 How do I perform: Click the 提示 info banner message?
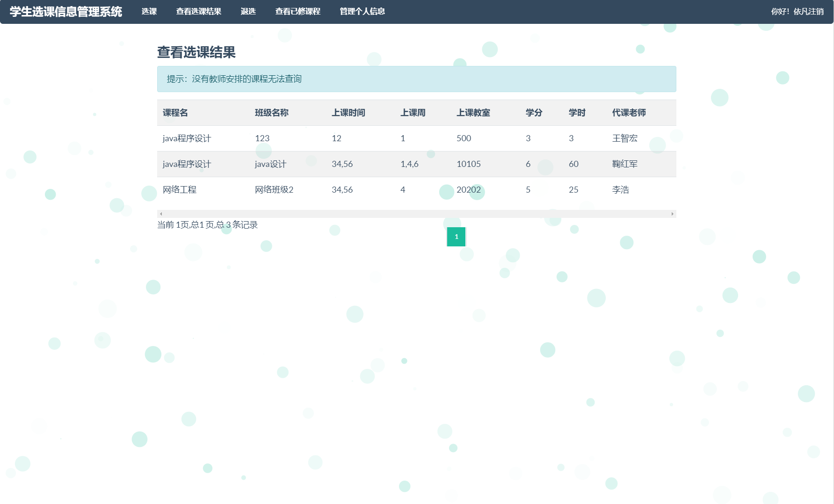[x=233, y=79]
